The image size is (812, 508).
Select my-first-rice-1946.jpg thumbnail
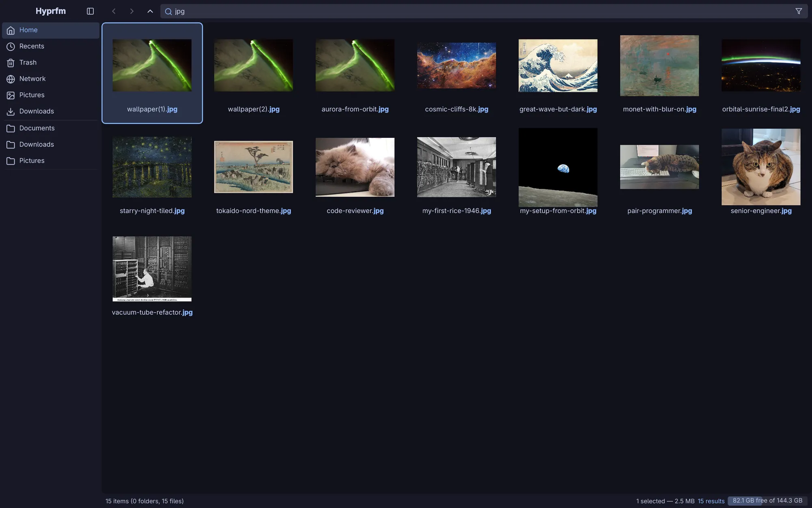coord(456,167)
